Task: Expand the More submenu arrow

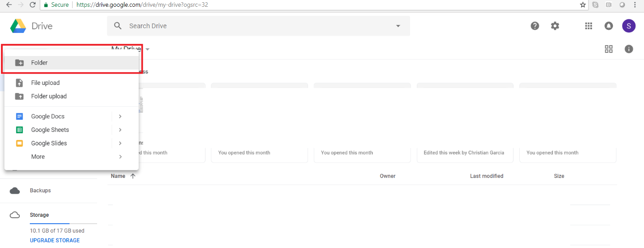Action: (x=120, y=157)
